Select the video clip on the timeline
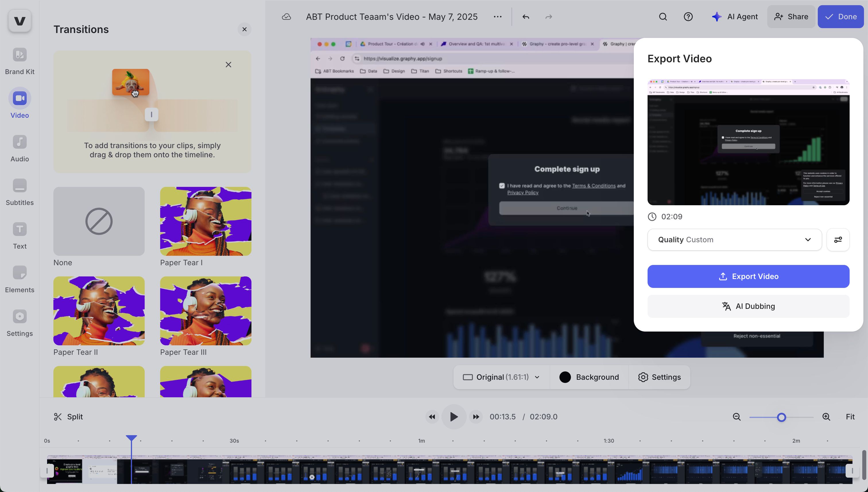 450,470
